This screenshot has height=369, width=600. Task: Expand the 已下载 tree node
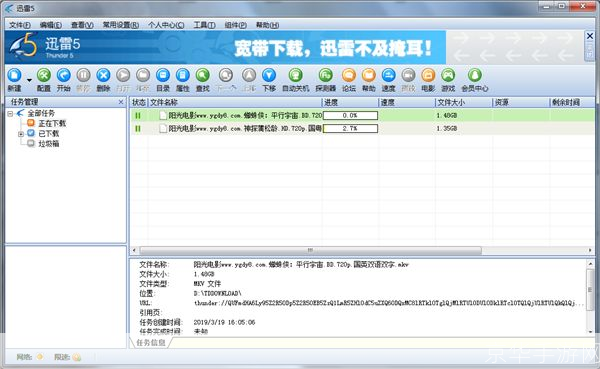21,134
